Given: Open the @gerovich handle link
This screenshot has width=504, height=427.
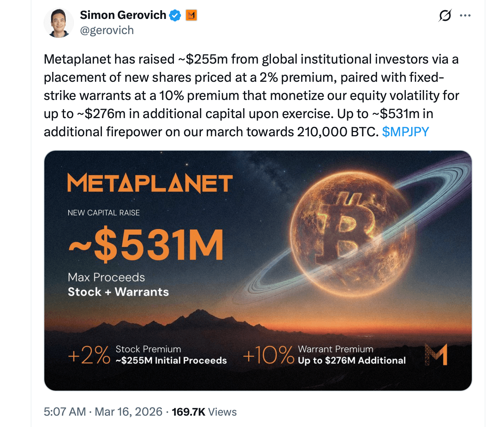Looking at the screenshot, I should click(x=107, y=30).
